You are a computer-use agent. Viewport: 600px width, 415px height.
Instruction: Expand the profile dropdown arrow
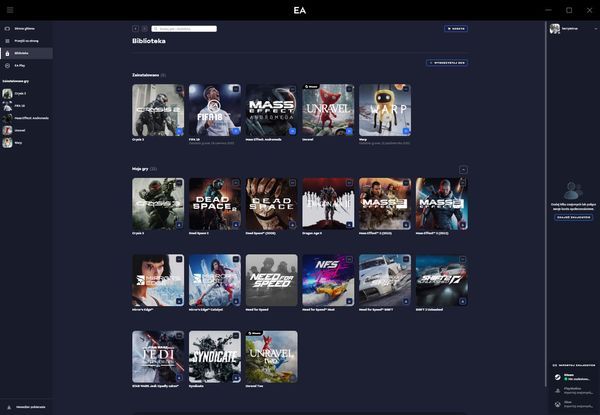tap(595, 29)
